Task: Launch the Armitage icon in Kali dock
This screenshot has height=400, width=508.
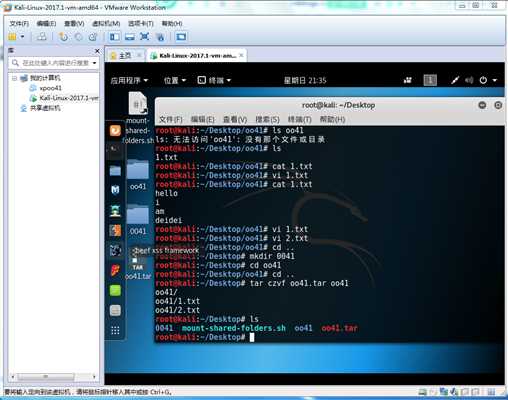Action: coord(115,211)
